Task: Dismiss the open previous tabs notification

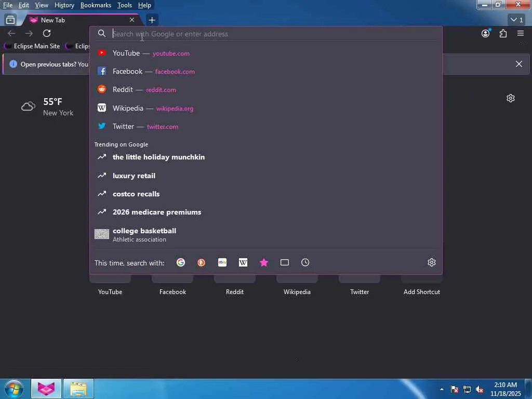Action: [x=519, y=64]
